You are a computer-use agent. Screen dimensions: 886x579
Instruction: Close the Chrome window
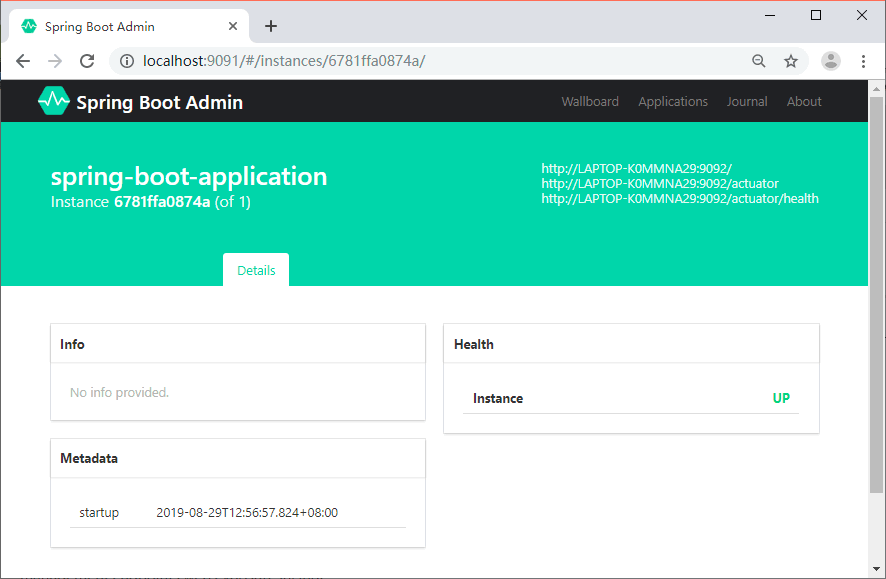[x=861, y=15]
